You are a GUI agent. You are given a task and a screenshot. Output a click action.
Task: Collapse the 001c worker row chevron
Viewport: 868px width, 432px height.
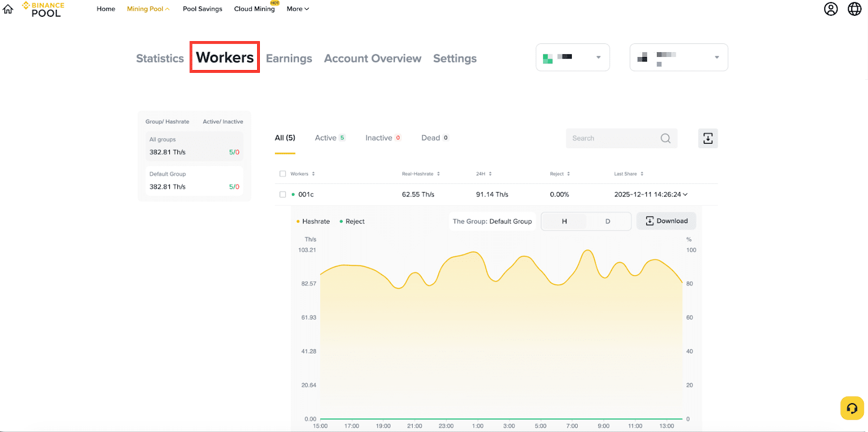click(685, 194)
